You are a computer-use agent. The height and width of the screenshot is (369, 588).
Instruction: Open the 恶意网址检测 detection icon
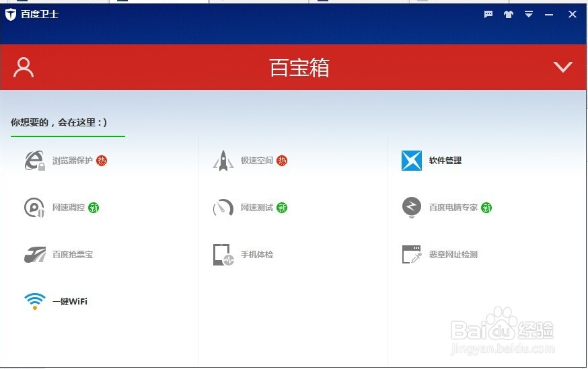[x=411, y=255]
